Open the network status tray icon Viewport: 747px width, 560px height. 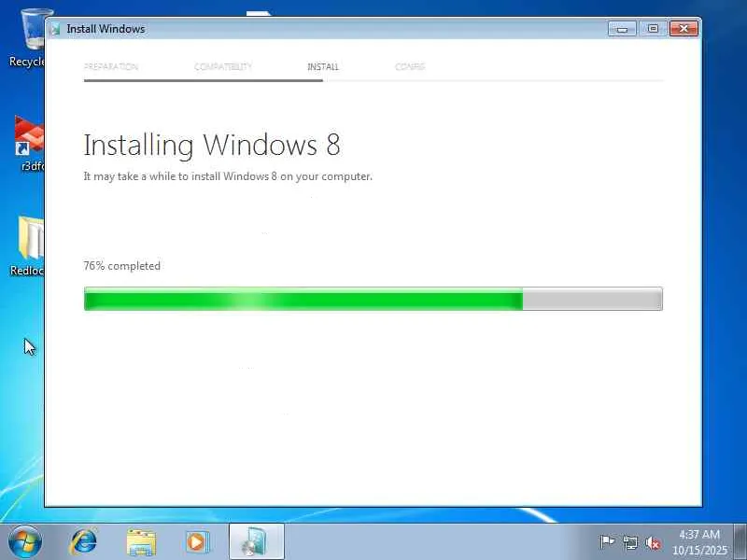630,542
